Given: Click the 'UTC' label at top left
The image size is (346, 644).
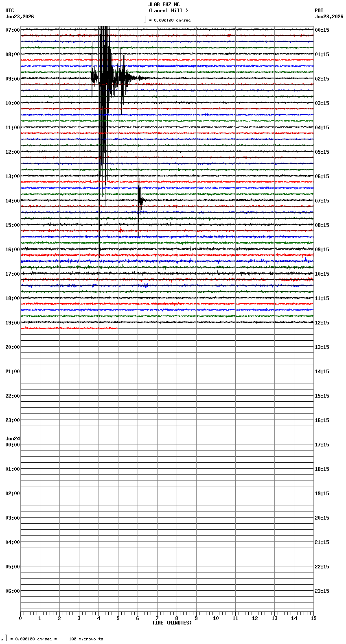Looking at the screenshot, I should 10,11.
